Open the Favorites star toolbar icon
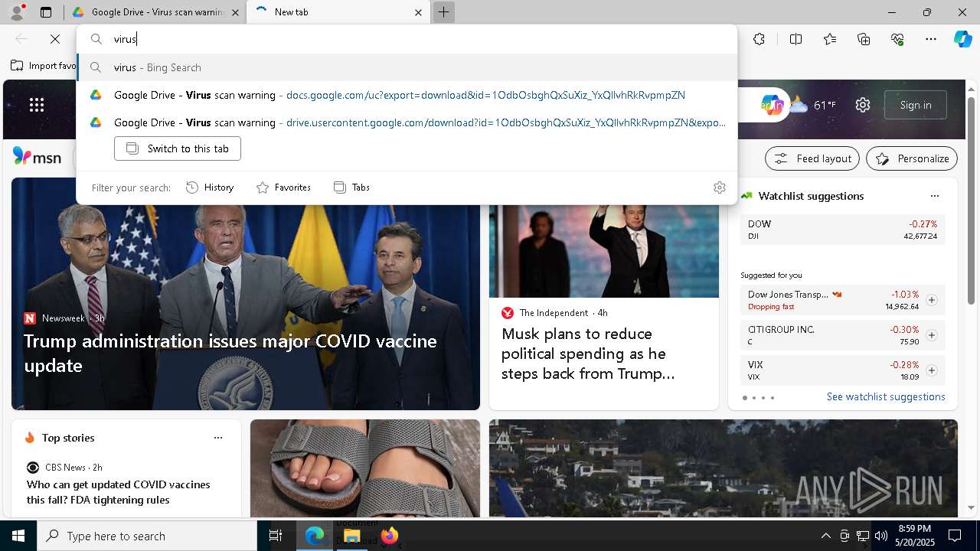Viewport: 980px width, 551px height. coord(830,39)
